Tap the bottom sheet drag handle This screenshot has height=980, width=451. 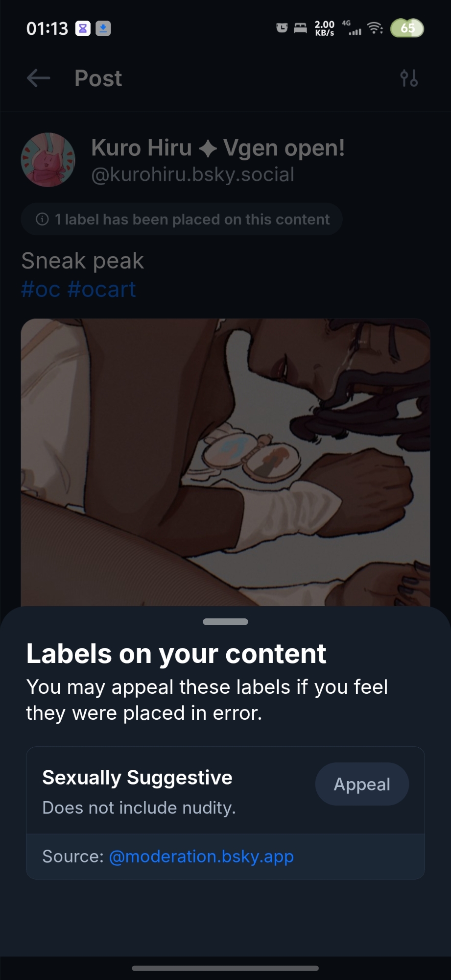pyautogui.click(x=225, y=622)
